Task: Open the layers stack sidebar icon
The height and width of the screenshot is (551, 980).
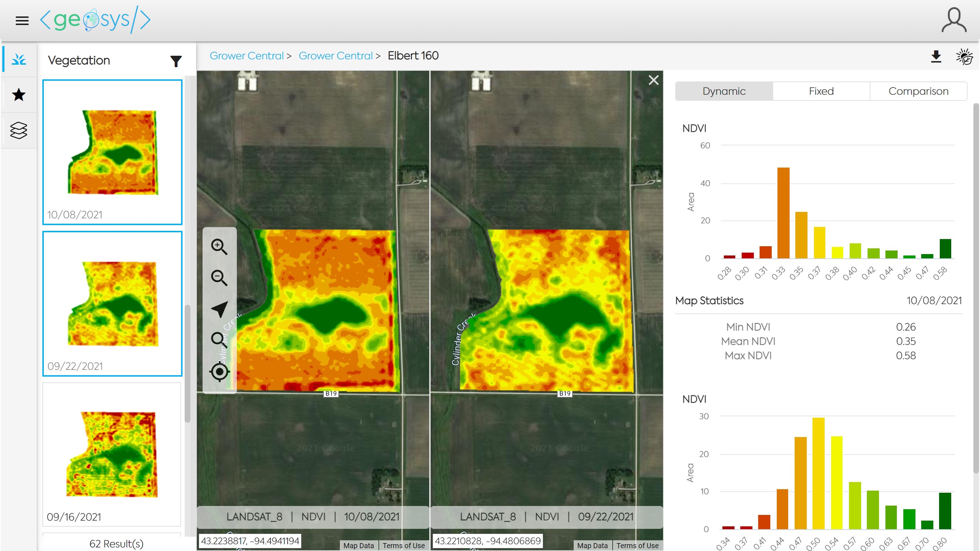Action: click(x=19, y=130)
